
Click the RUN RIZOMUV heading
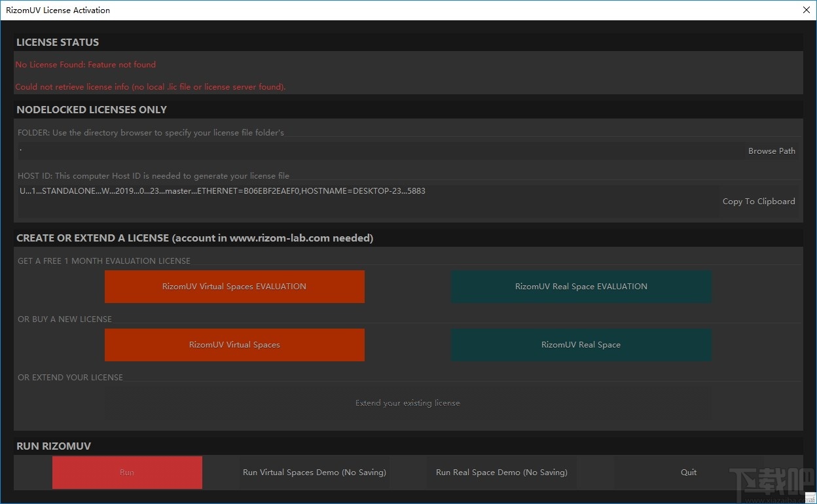click(54, 446)
